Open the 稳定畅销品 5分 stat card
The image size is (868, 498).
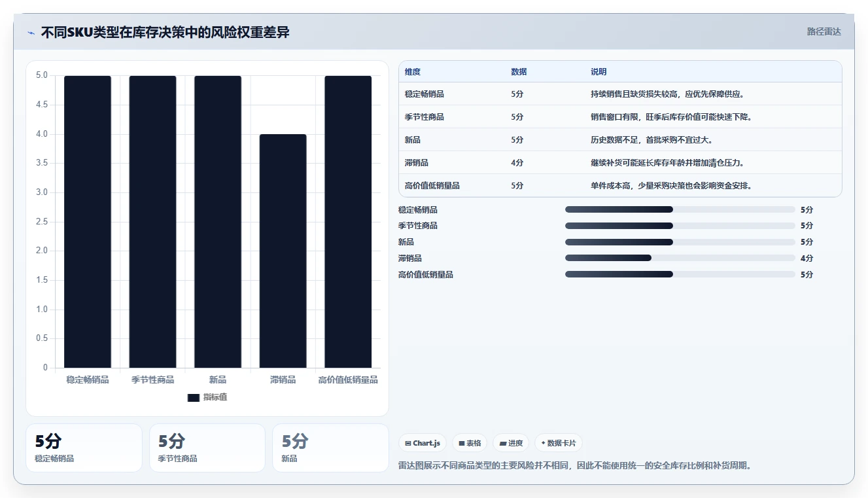pyautogui.click(x=84, y=448)
